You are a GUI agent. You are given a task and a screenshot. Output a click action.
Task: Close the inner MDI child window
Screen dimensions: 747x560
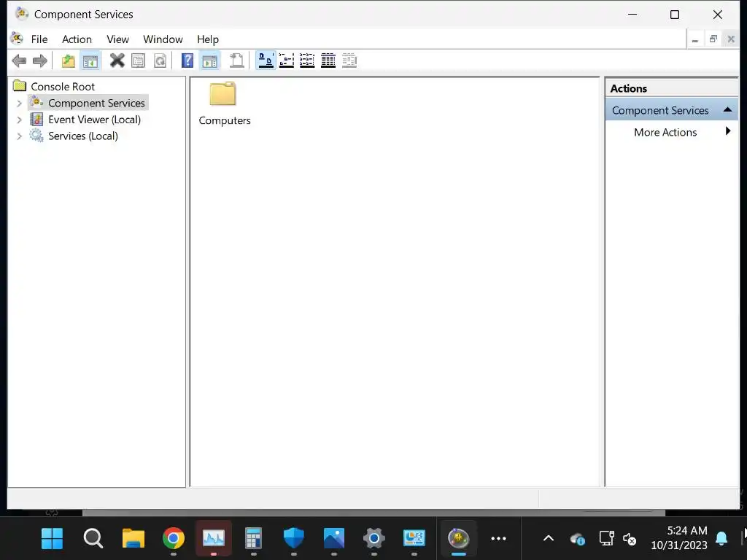[731, 39]
